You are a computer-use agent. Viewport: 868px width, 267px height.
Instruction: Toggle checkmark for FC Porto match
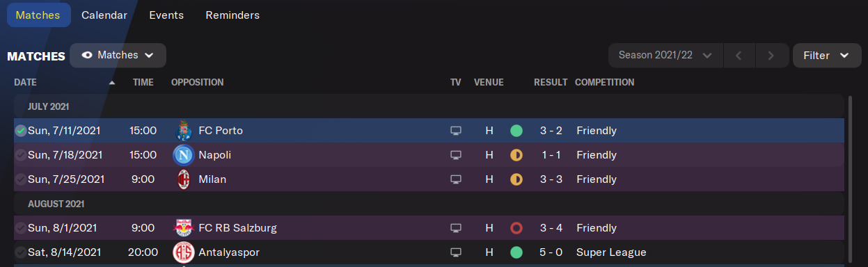(21, 131)
